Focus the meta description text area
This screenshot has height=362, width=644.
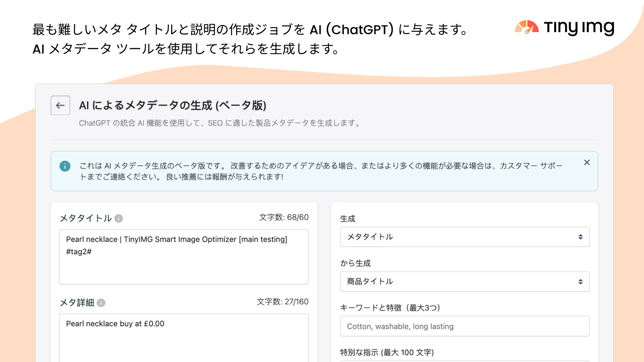(x=184, y=338)
